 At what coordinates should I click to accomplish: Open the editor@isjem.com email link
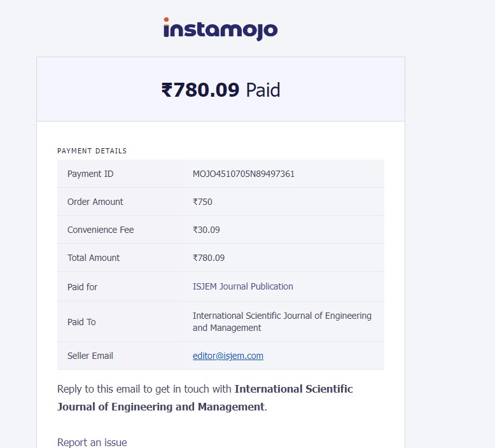(x=228, y=356)
